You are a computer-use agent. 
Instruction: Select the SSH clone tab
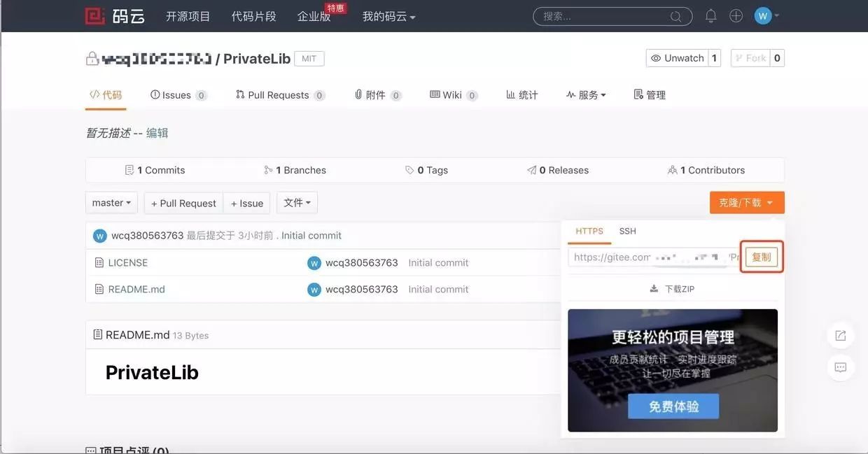[x=627, y=231]
